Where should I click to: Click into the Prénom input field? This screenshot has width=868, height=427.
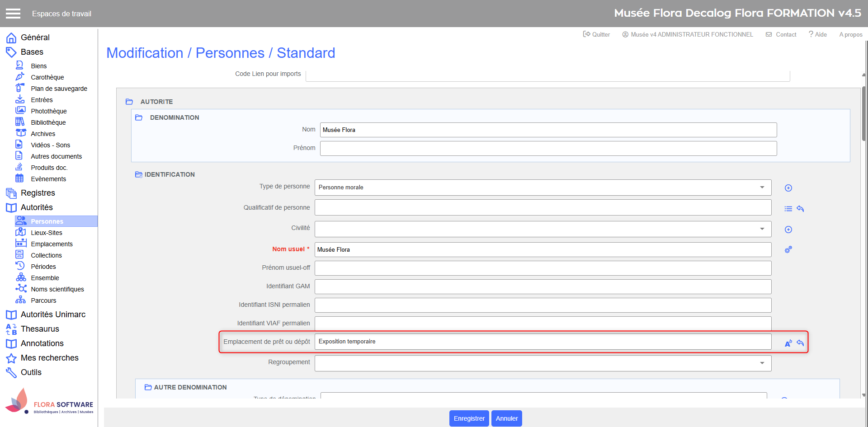click(x=548, y=148)
